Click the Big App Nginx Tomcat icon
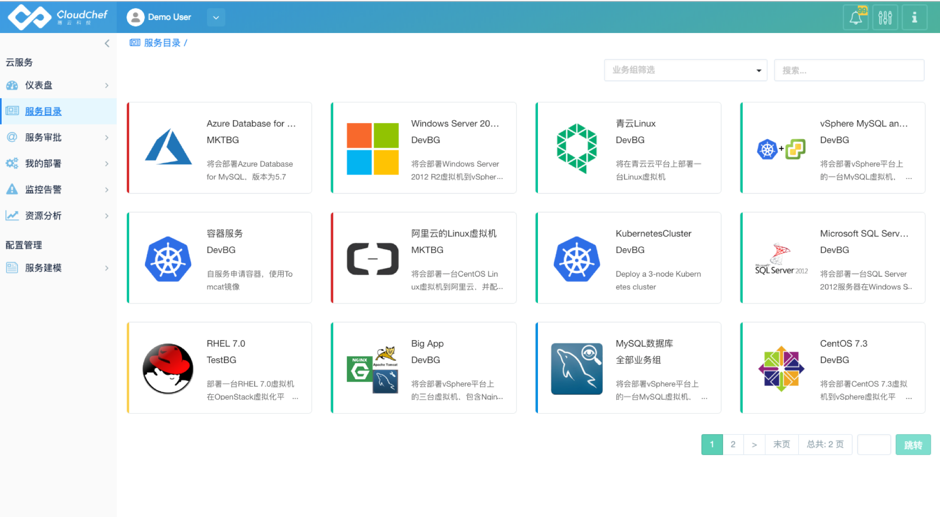Image resolution: width=940 pixels, height=517 pixels. pos(372,369)
